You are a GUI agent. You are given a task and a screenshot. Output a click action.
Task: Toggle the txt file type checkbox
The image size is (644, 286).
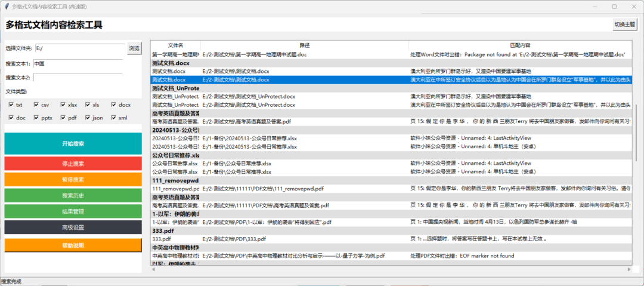point(11,104)
